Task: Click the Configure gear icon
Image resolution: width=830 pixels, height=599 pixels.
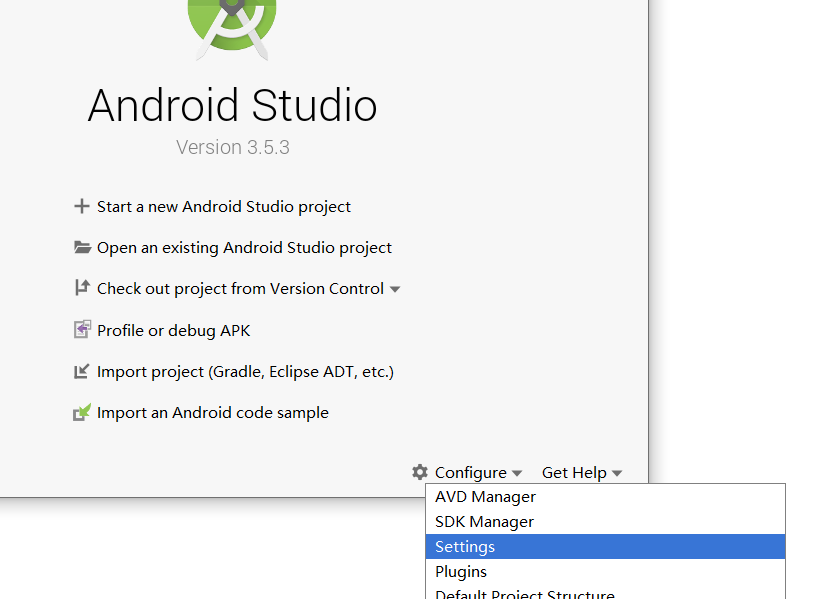Action: (420, 472)
